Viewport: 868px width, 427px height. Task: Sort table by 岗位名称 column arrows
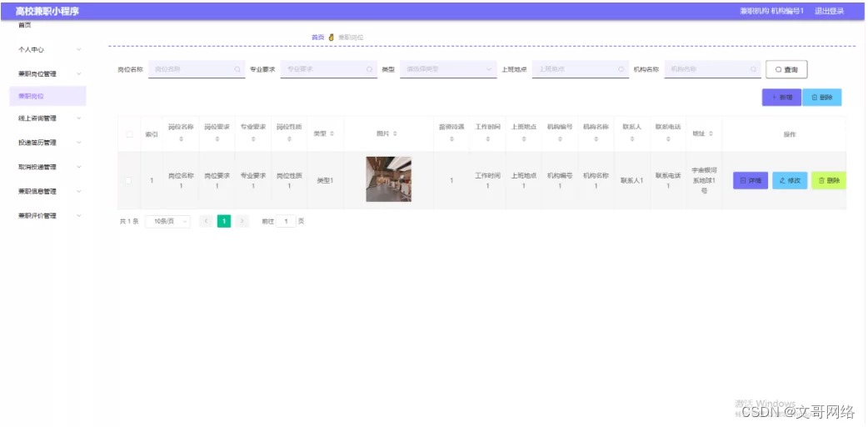pos(181,139)
